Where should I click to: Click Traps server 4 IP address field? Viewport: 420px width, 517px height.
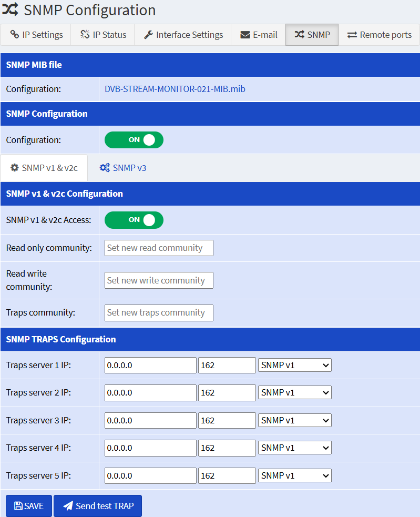150,448
